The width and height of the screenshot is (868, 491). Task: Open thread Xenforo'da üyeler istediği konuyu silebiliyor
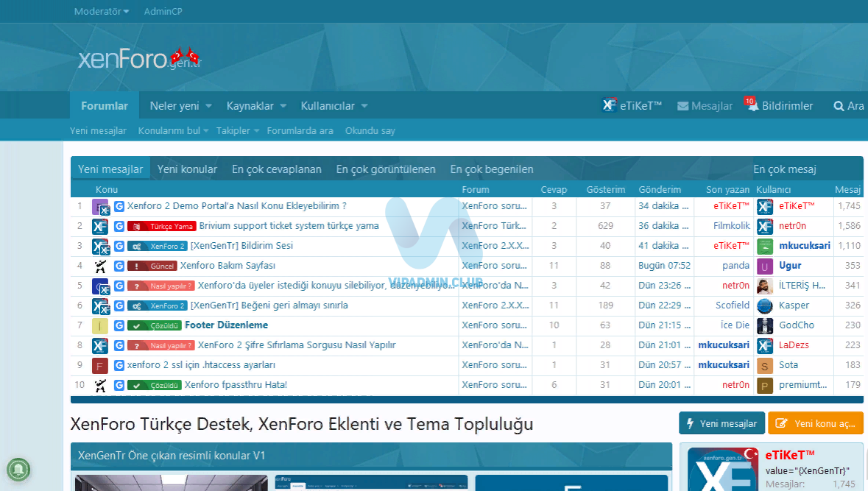pos(325,286)
